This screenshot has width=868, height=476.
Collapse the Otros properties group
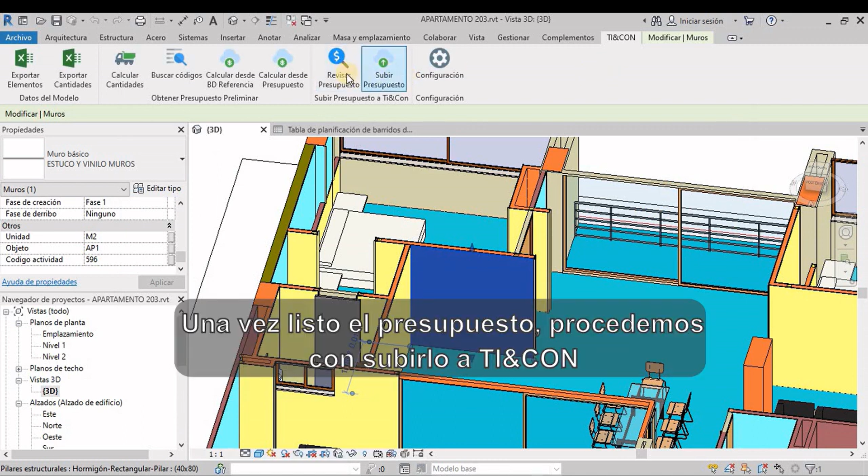click(x=169, y=225)
